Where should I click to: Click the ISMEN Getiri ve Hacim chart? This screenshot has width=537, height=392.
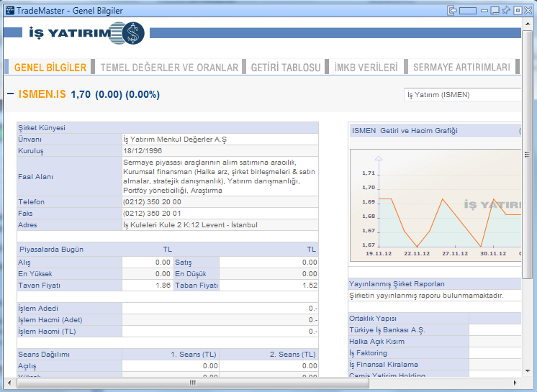(436, 205)
